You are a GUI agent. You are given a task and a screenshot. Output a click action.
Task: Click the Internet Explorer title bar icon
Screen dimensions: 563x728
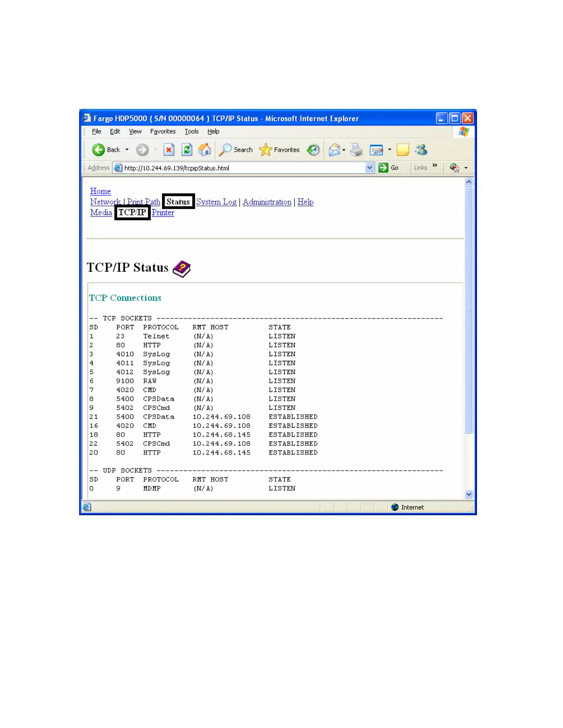point(87,118)
